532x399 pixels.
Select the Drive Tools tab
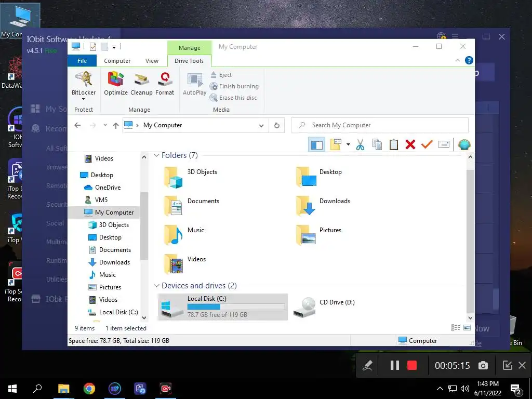pyautogui.click(x=189, y=61)
